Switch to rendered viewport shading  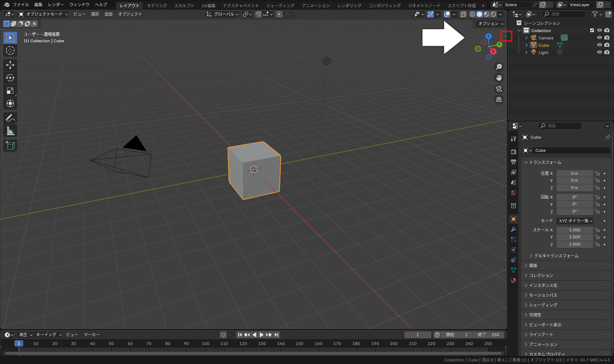[x=493, y=14]
